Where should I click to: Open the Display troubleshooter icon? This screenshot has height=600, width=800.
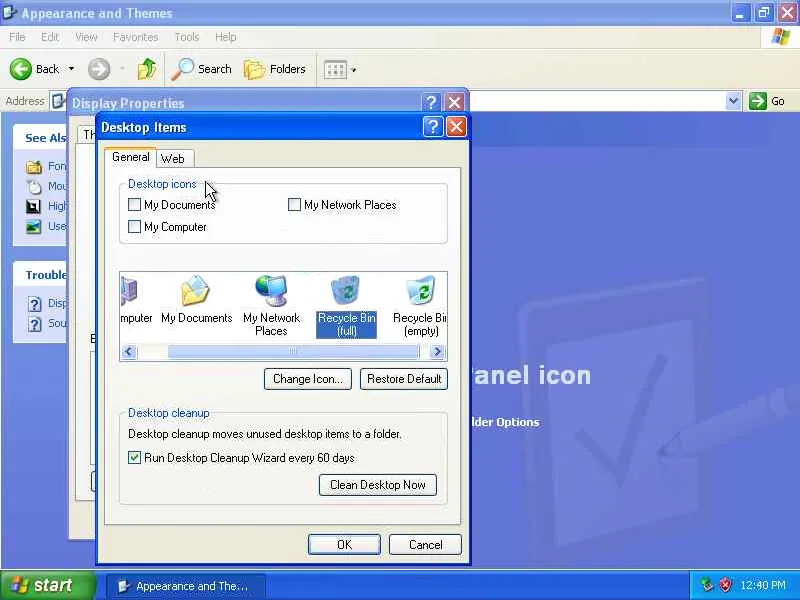point(34,304)
